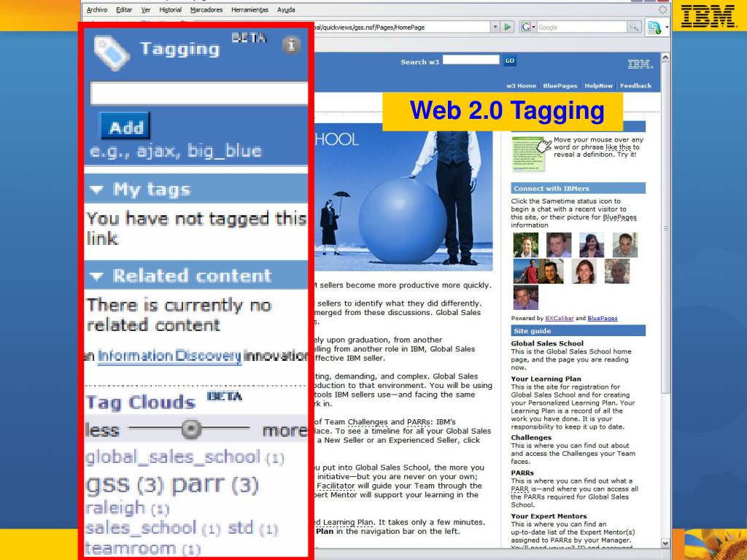Click the 'Your Expert Mentors' site guide heading
747x560 pixels.
[x=549, y=516]
